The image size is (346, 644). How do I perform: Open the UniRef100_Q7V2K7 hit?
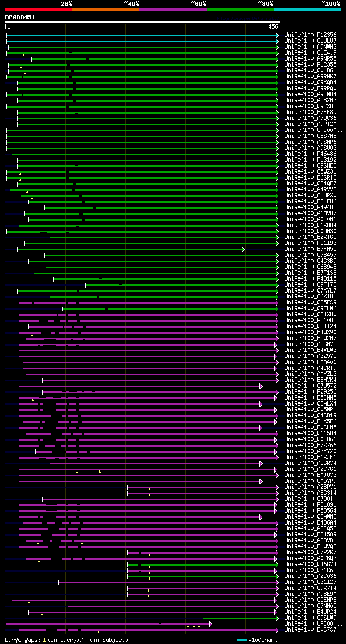[x=310, y=553]
